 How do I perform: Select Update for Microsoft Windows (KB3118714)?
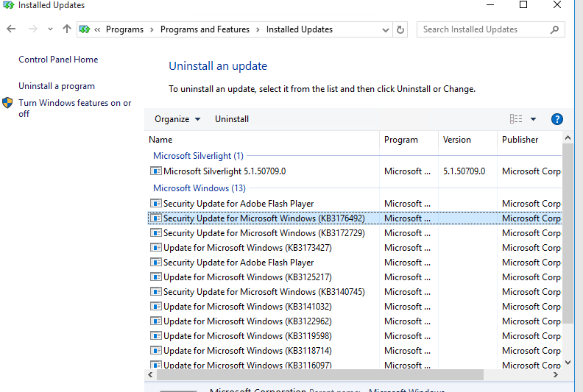(x=354, y=350)
